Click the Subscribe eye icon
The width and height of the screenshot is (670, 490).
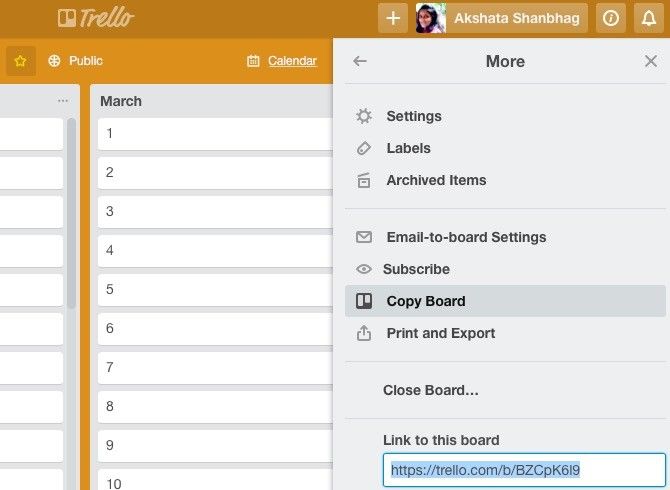[x=364, y=269]
